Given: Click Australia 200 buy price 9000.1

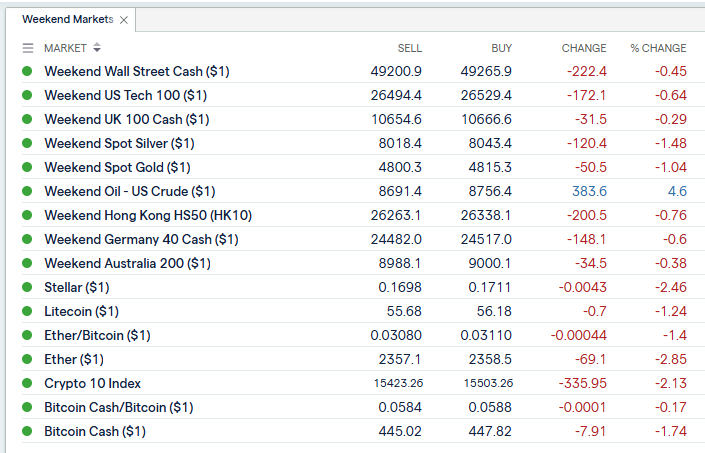Looking at the screenshot, I should point(490,263).
